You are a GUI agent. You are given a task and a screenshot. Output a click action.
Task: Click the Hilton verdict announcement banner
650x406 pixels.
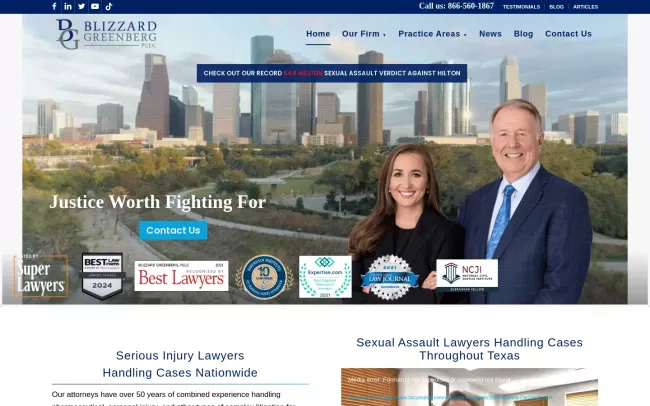332,73
